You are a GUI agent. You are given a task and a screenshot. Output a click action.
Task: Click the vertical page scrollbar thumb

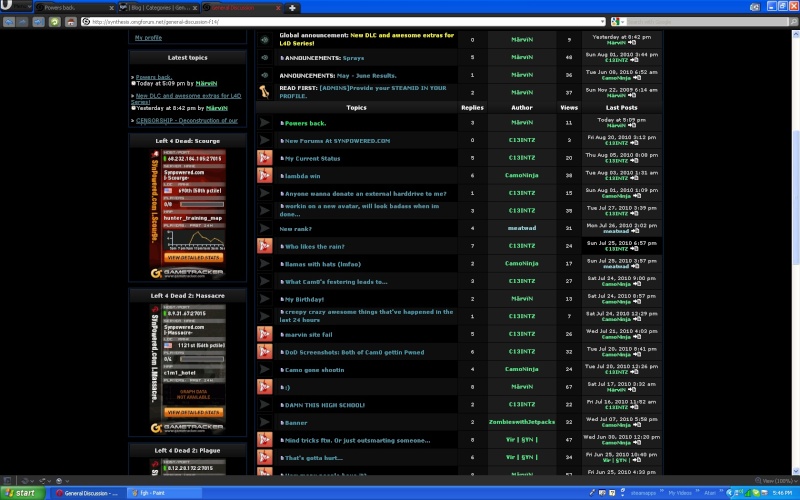(x=795, y=196)
